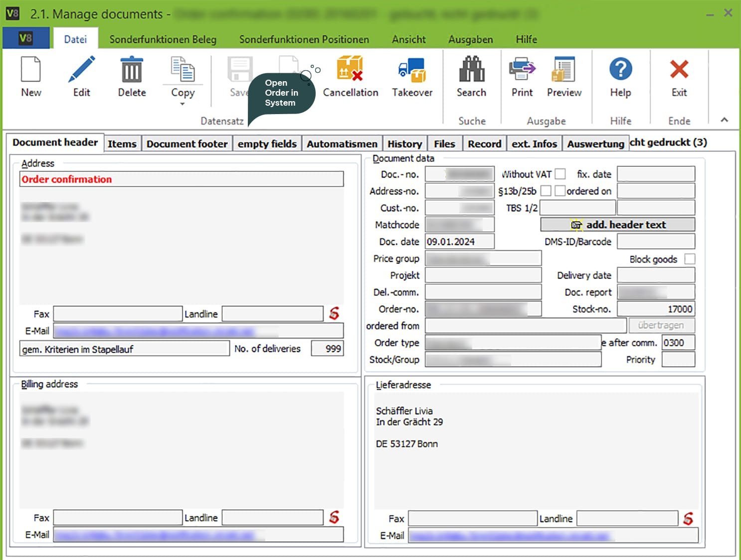Switch to the Items tab

point(122,144)
